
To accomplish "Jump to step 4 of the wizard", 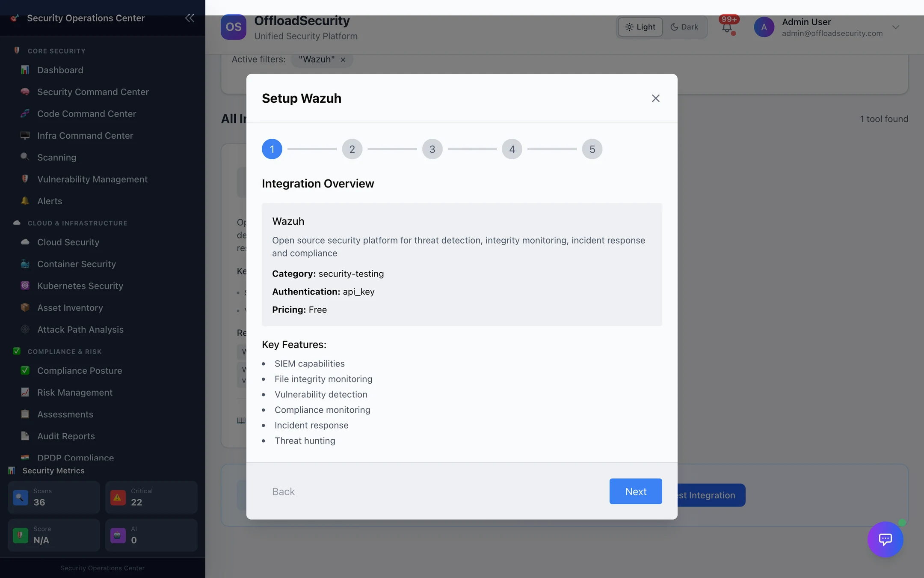I will 512,149.
